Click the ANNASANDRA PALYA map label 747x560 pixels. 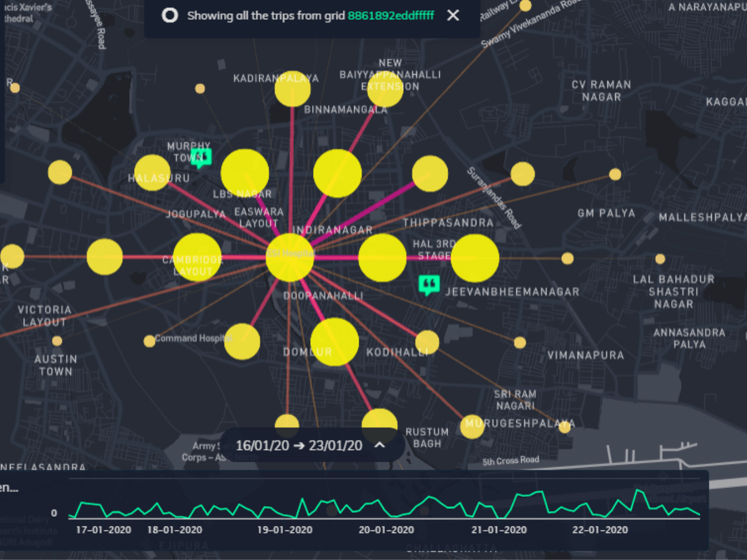point(689,338)
